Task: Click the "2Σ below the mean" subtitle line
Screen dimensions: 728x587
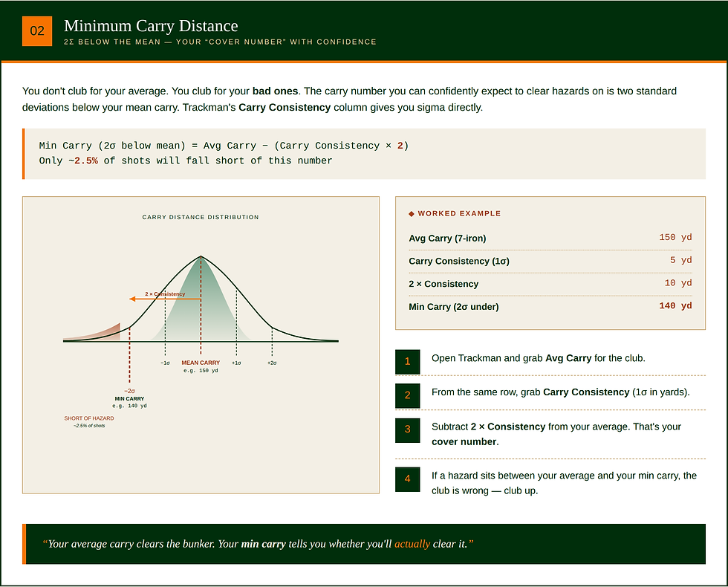Action: click(220, 42)
